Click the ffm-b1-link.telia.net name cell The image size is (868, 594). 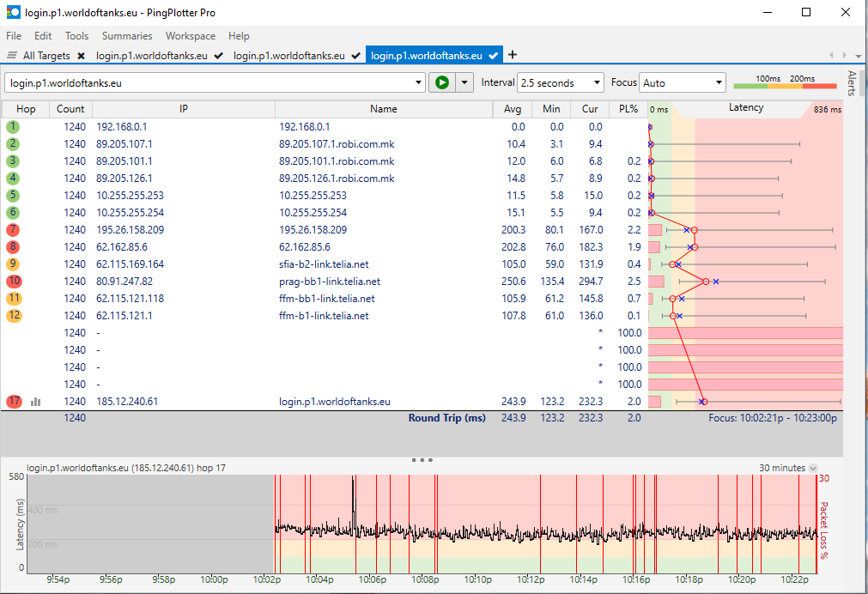(x=324, y=316)
